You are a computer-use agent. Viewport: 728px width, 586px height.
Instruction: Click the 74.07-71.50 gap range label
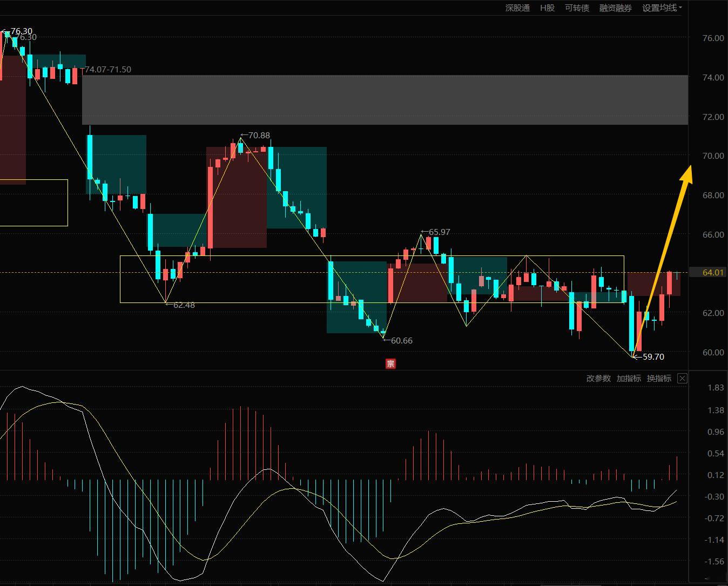(108, 70)
